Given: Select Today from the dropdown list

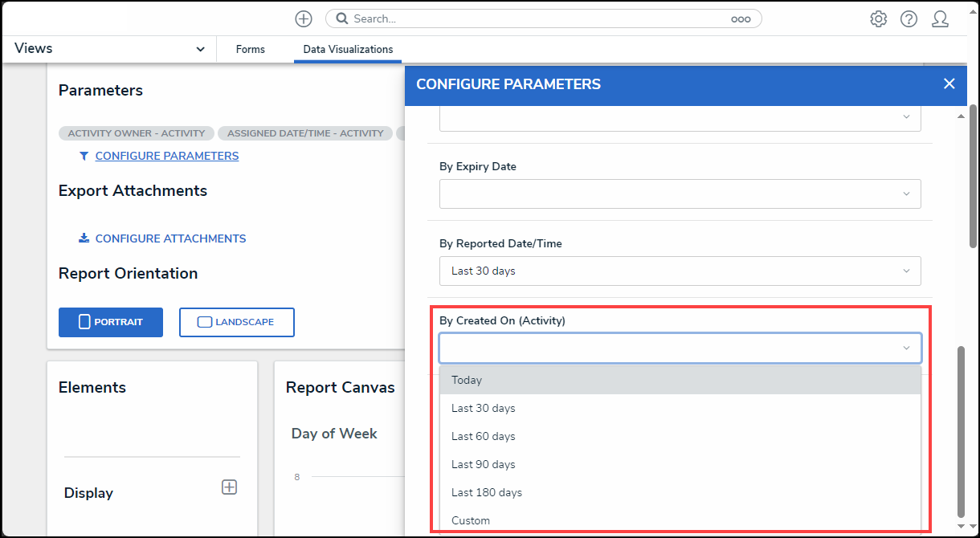Looking at the screenshot, I should pyautogui.click(x=680, y=380).
